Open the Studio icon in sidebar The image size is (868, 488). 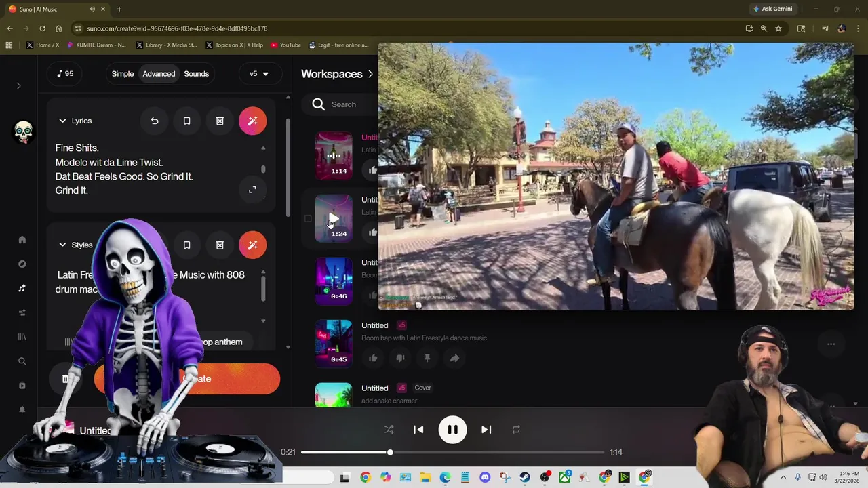[22, 312]
